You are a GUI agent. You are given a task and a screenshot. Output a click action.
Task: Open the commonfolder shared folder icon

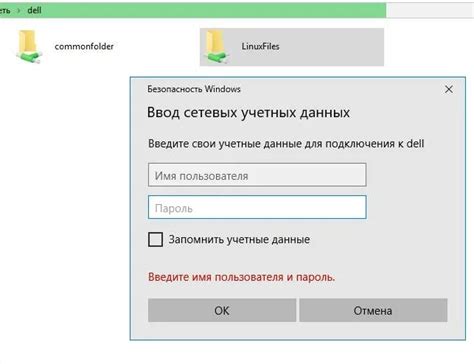[x=29, y=47]
